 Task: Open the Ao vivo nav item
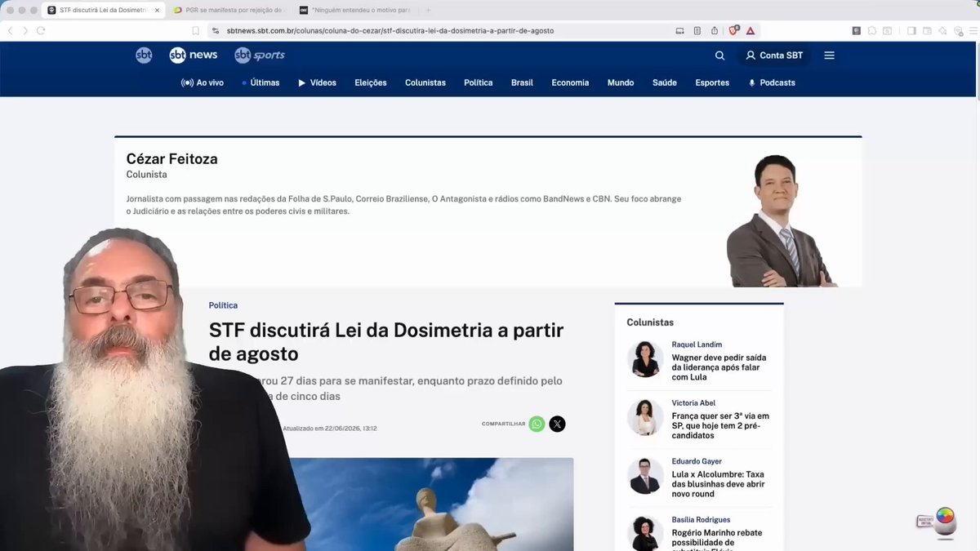pyautogui.click(x=203, y=82)
